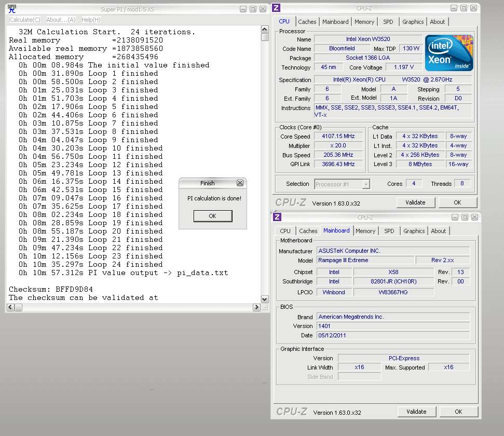Minimize the top CPU-Z window
The image size is (504, 436).
[x=454, y=8]
